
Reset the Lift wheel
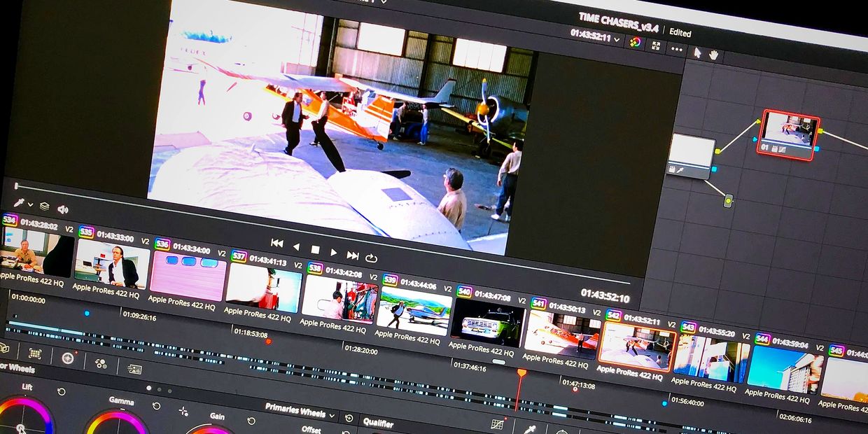[x=61, y=391]
